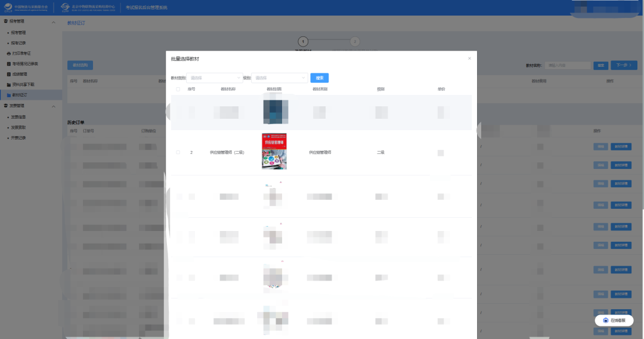The image size is (644, 339).
Task: Click the CLPP training center logo
Action: 88,7
